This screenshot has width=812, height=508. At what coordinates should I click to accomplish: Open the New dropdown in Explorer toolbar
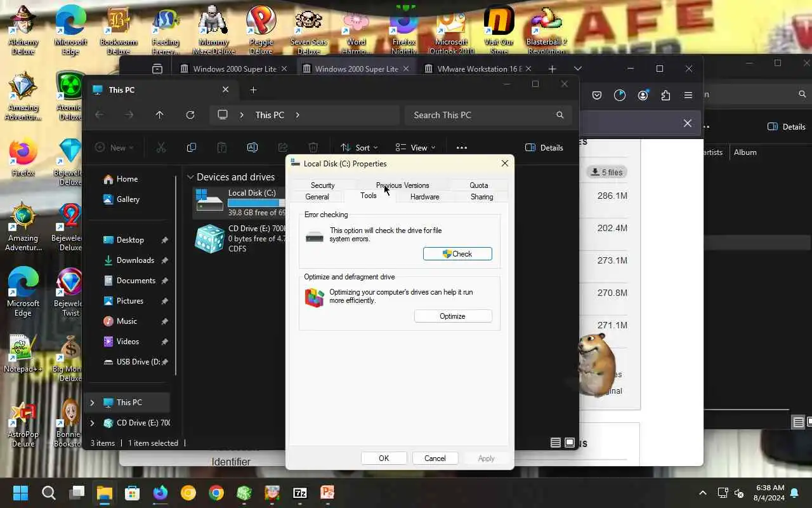tap(114, 147)
